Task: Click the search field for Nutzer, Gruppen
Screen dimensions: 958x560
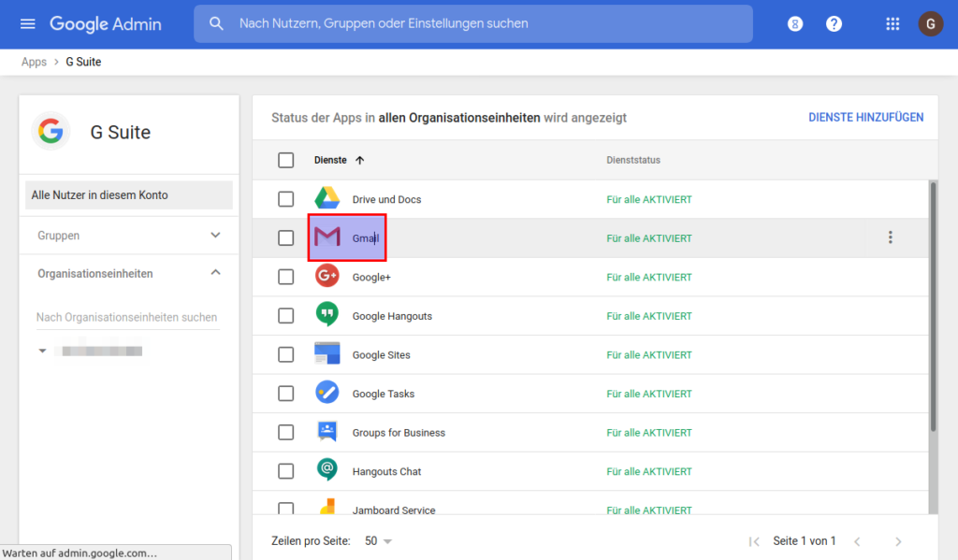Action: click(473, 23)
